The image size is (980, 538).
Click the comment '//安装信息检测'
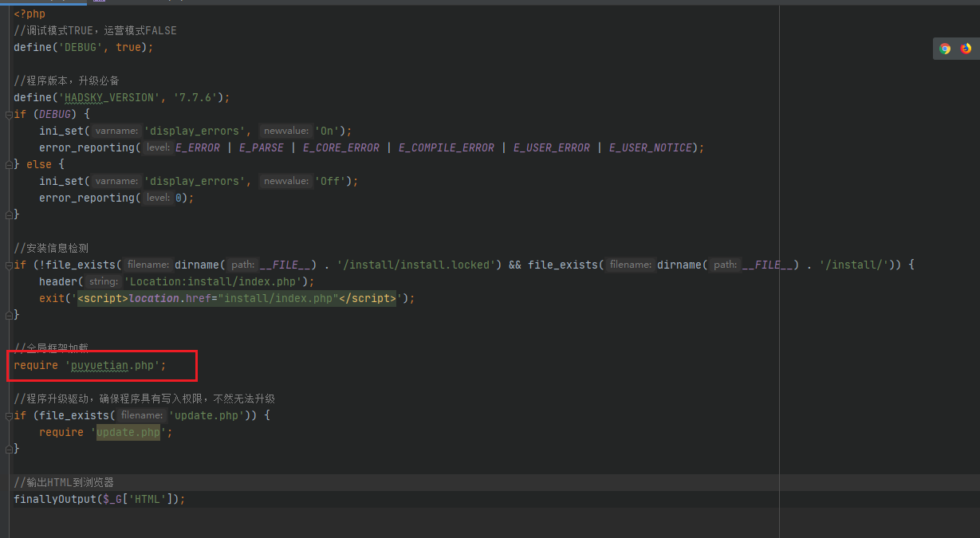[51, 248]
